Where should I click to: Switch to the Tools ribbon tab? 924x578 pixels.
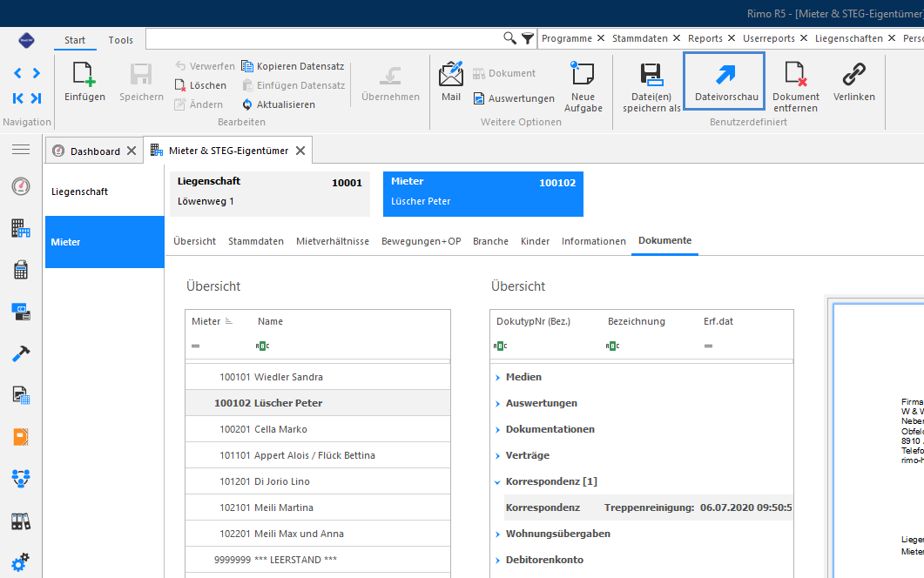point(121,40)
